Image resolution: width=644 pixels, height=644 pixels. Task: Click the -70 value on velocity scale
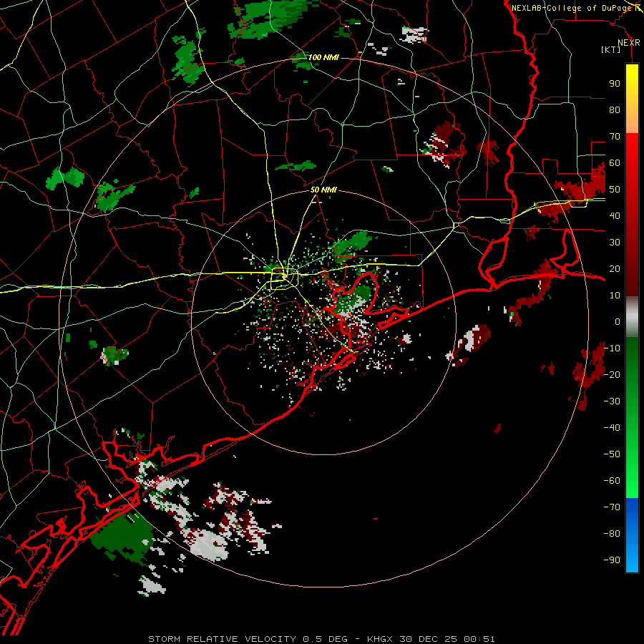(x=612, y=507)
